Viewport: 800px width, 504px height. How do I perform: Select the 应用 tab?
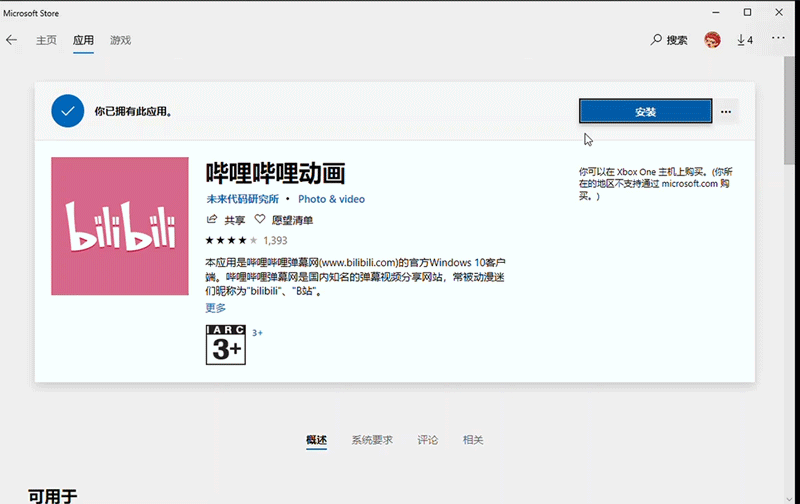(x=83, y=40)
